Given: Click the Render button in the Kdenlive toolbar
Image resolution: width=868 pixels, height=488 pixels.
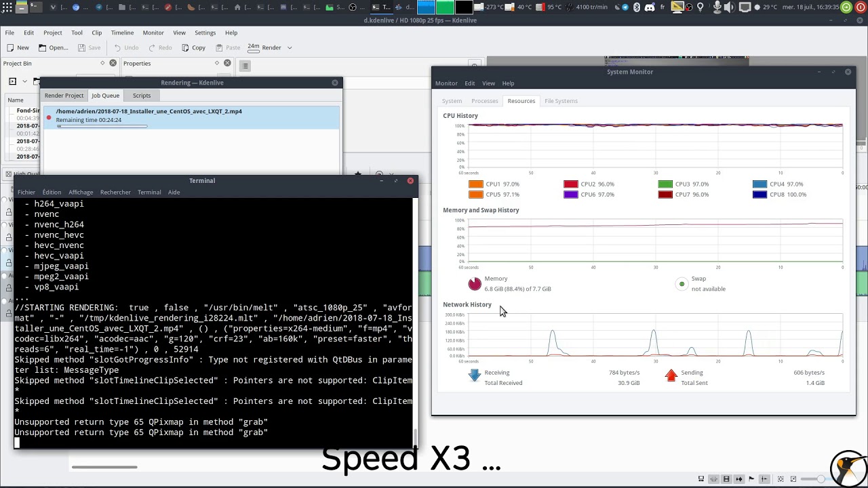Looking at the screenshot, I should pyautogui.click(x=264, y=47).
